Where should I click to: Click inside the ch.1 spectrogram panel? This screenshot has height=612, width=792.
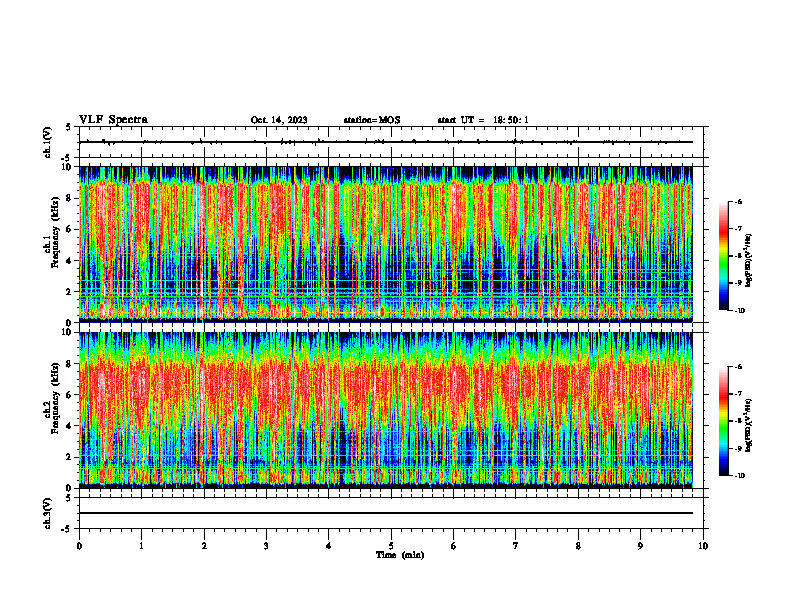point(386,244)
